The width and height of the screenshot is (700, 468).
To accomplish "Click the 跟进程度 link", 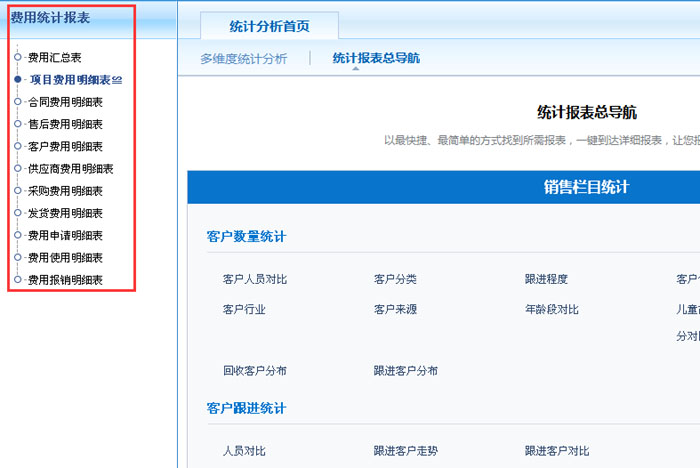I will (546, 279).
